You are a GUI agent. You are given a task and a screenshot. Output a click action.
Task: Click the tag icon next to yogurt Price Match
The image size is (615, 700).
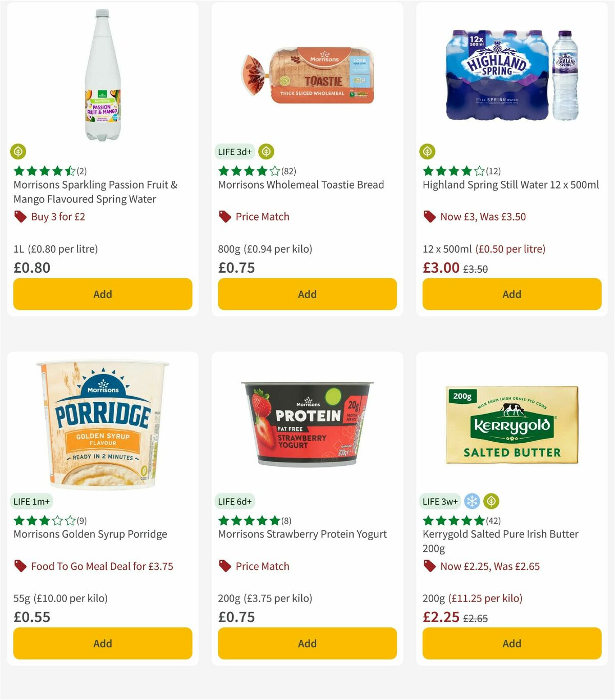click(x=224, y=566)
